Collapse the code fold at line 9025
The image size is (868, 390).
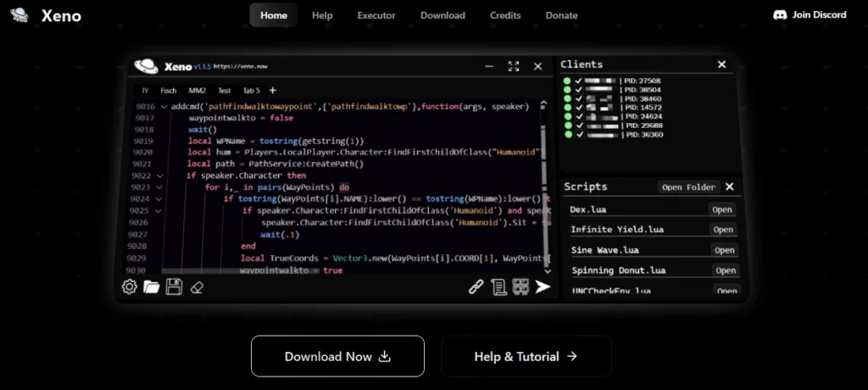coord(159,210)
